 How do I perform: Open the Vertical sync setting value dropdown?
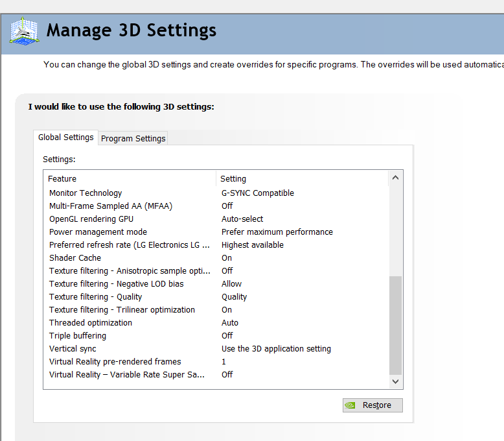point(276,349)
